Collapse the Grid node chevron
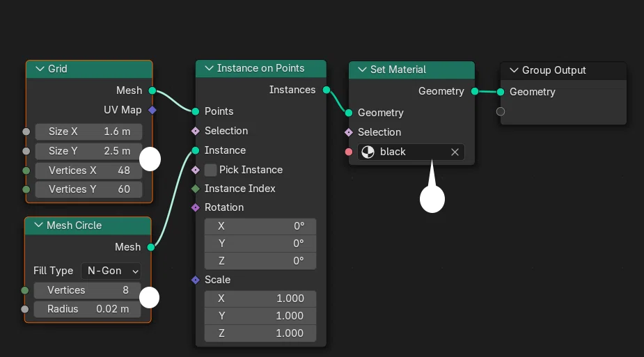The image size is (644, 357). (40, 69)
